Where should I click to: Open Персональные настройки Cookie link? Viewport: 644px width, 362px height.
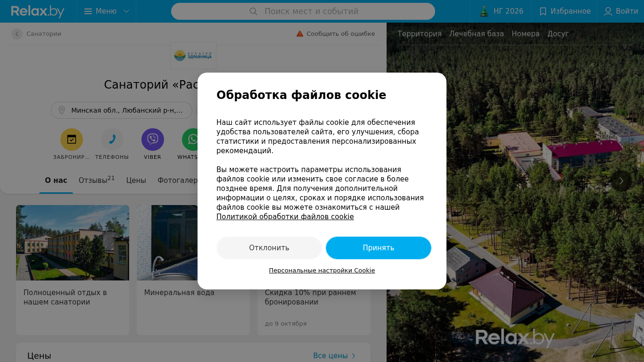point(322,271)
